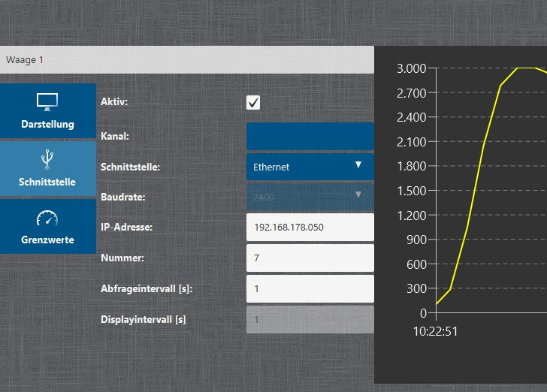Click the greyed-out Displayintervall [s] field

(x=310, y=319)
